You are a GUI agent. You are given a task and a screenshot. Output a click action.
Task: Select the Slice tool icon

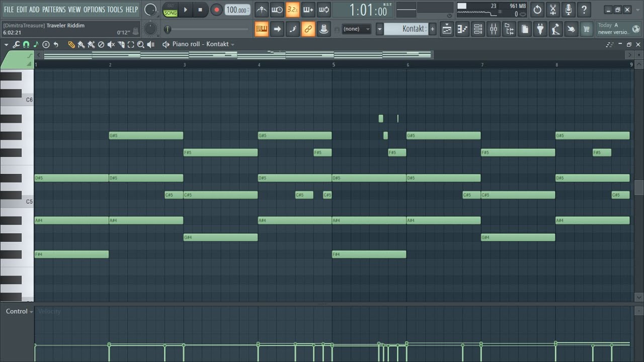click(x=121, y=44)
